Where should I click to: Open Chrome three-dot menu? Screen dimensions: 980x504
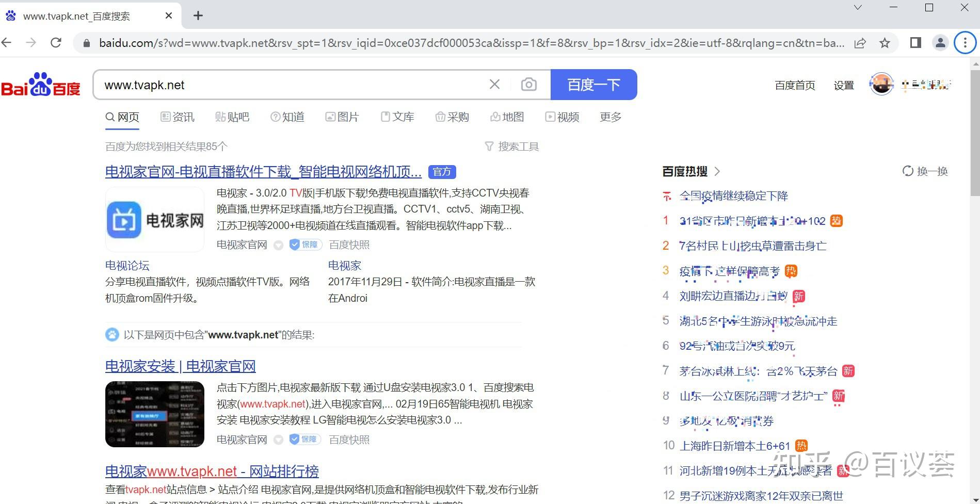[965, 43]
